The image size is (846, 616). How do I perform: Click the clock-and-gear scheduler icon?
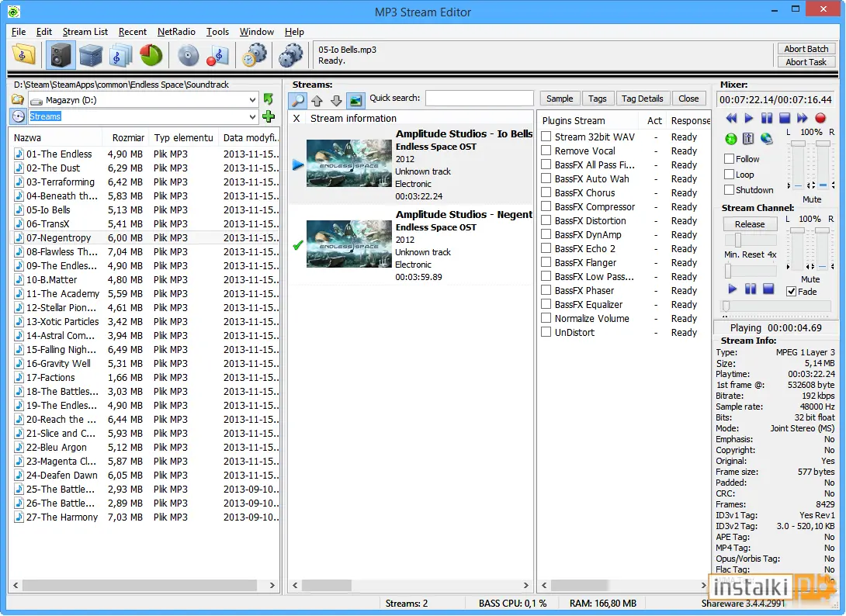(254, 56)
